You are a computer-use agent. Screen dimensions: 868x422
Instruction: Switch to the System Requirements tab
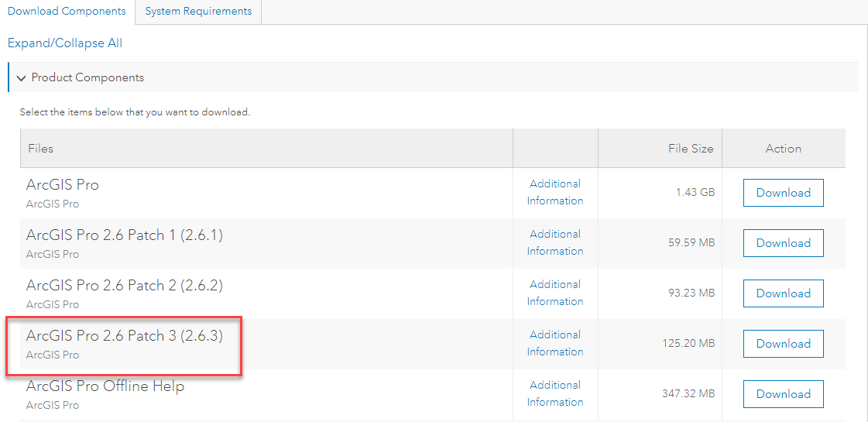[x=198, y=12]
